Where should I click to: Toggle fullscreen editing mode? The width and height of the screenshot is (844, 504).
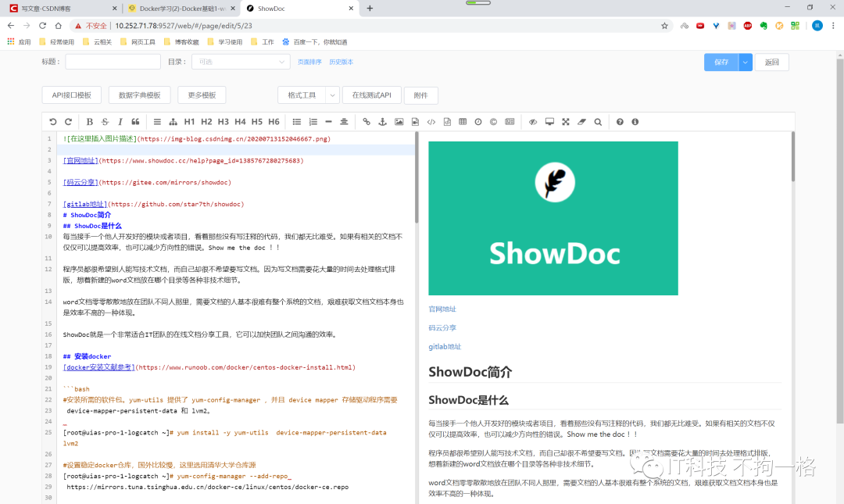pos(565,121)
